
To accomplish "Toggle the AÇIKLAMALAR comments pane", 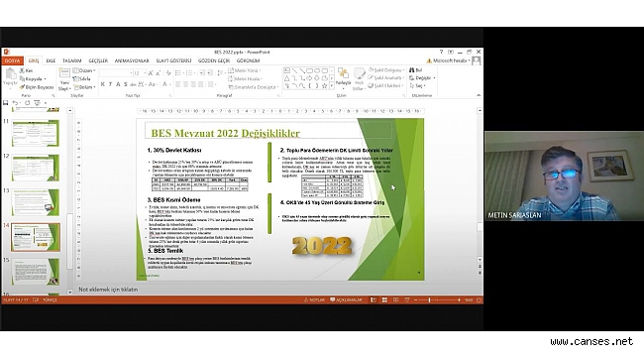I will coord(346,300).
